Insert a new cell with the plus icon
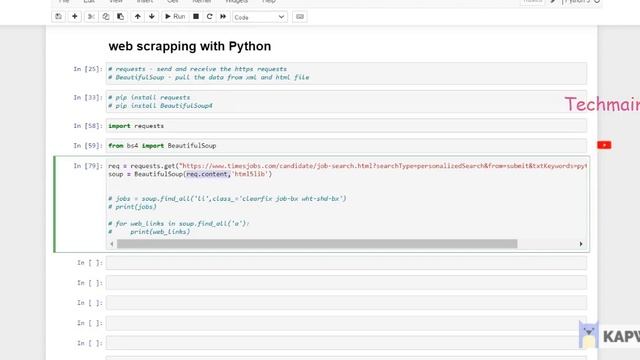Image resolution: width=640 pixels, height=360 pixels. click(74, 17)
